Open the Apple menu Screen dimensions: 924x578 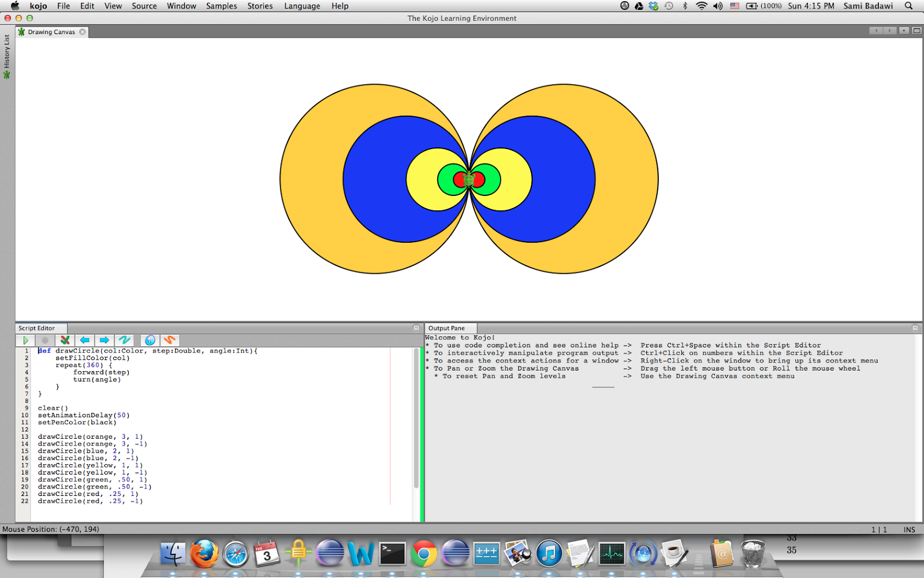click(x=15, y=6)
